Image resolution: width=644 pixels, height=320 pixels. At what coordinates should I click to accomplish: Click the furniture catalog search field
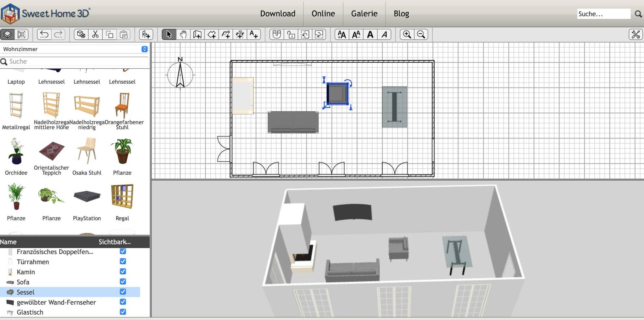point(75,61)
